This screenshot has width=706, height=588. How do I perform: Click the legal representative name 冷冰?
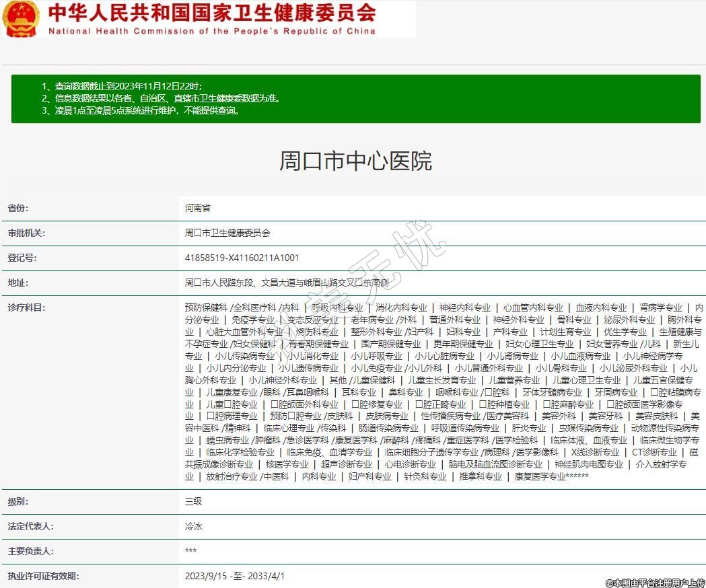click(193, 526)
